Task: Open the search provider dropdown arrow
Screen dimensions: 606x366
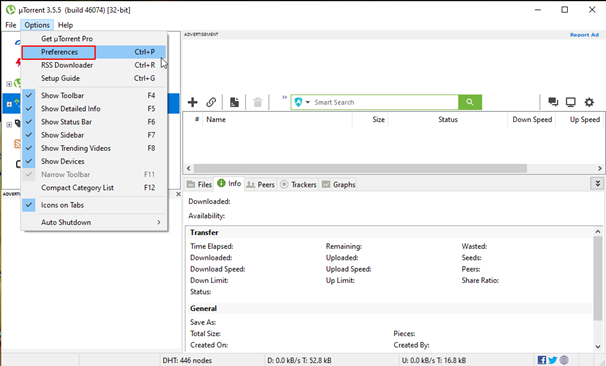Action: pyautogui.click(x=308, y=102)
